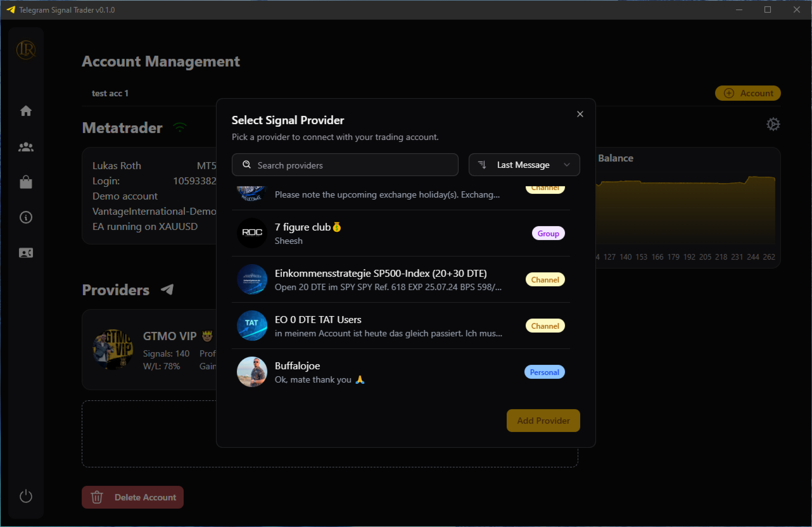Minimize the Telegram Signal Trader window
Screen dimensions: 812x527
tap(739, 10)
